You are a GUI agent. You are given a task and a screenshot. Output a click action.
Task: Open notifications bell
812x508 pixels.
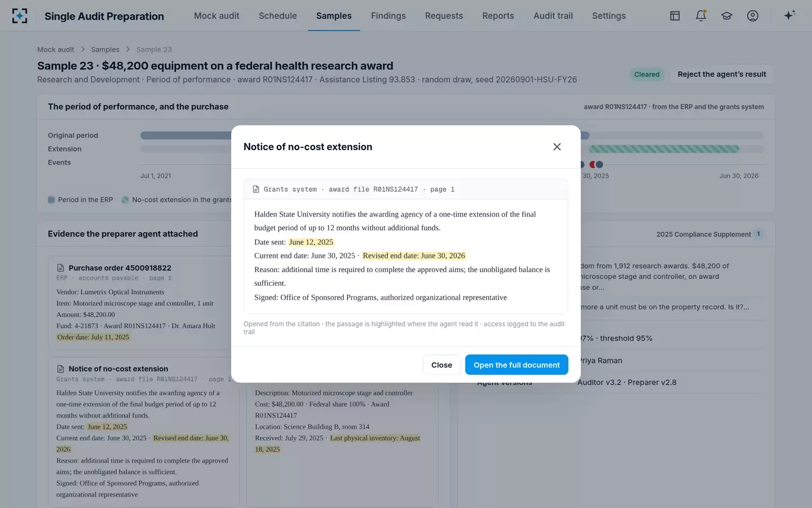pyautogui.click(x=701, y=16)
